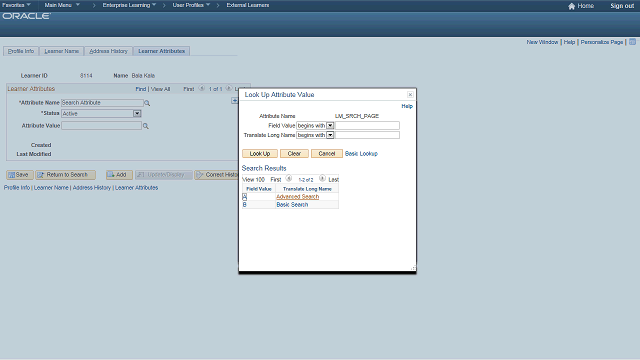
Task: Grab the dialog resize handle corner
Action: pos(413,268)
